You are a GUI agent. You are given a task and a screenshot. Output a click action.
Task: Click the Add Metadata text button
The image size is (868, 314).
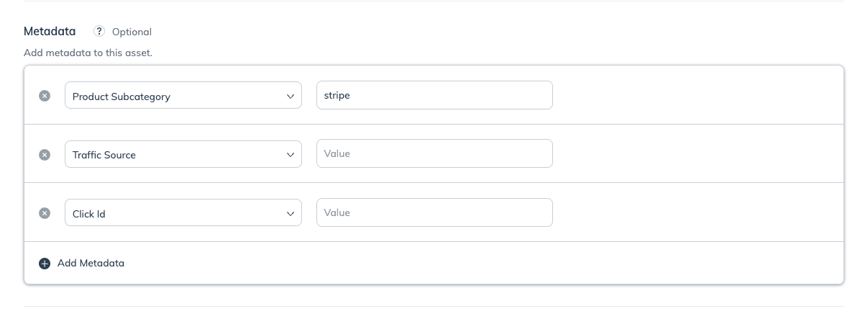click(91, 264)
